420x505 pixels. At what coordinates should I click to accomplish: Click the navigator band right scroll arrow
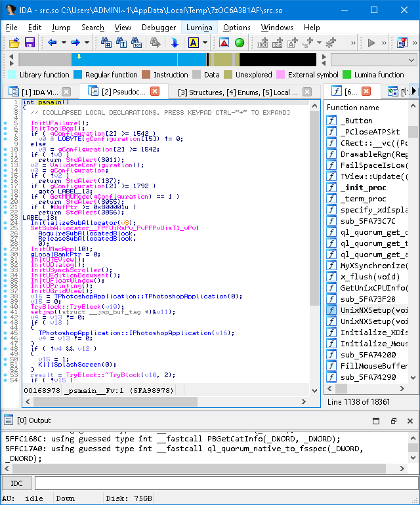324,56
